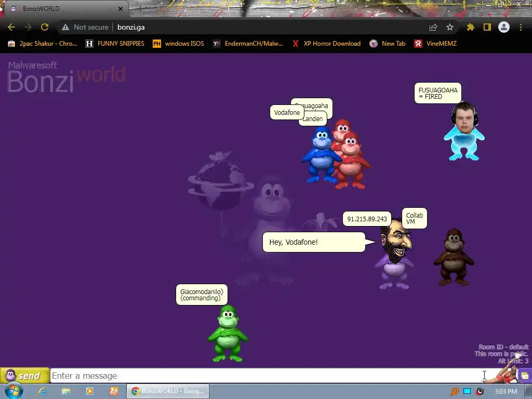This screenshot has height=399, width=532.
Task: Click the Landen name tag
Action: (x=314, y=119)
